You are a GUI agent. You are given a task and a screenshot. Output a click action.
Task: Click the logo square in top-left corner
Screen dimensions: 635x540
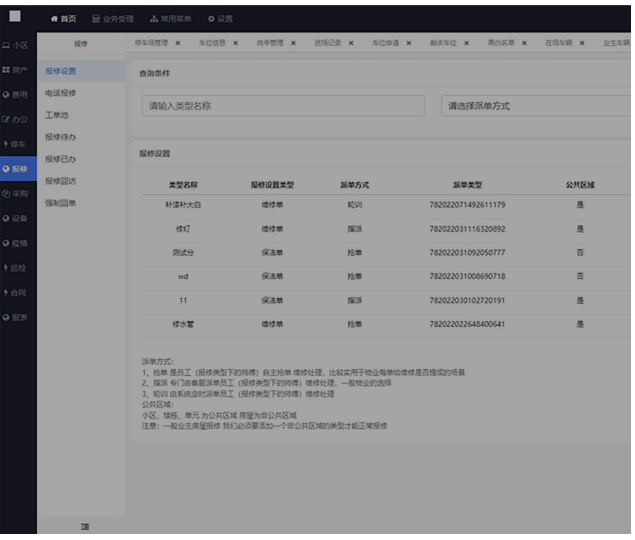(x=15, y=16)
